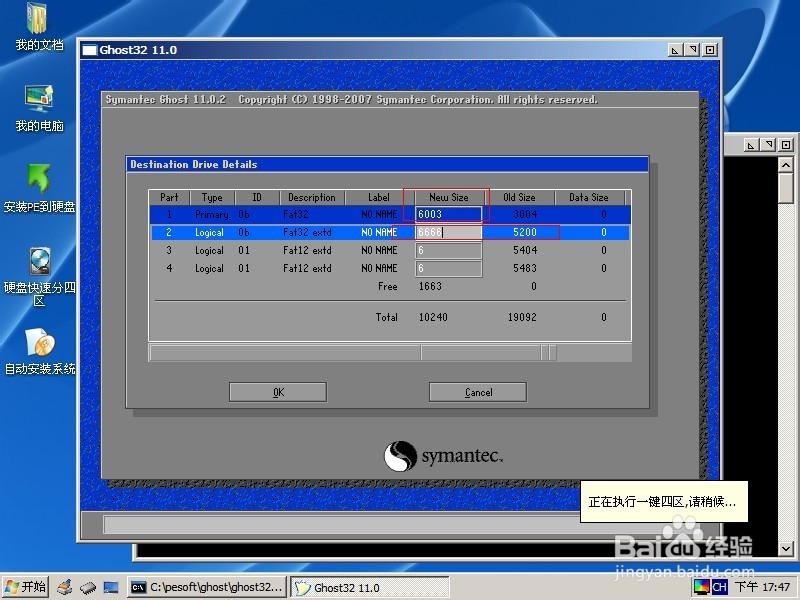Image resolution: width=800 pixels, height=600 pixels.
Task: Select partition 3 Fat12 extd description
Action: tap(307, 251)
